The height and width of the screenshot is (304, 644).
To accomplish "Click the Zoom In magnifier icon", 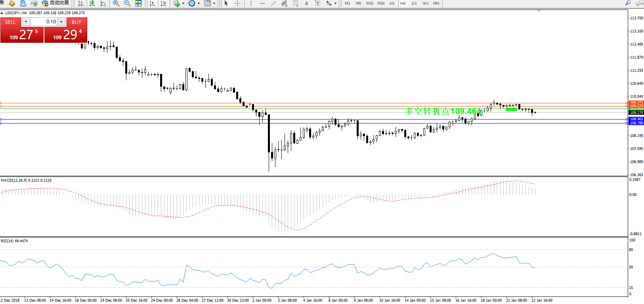I will click(x=116, y=3).
